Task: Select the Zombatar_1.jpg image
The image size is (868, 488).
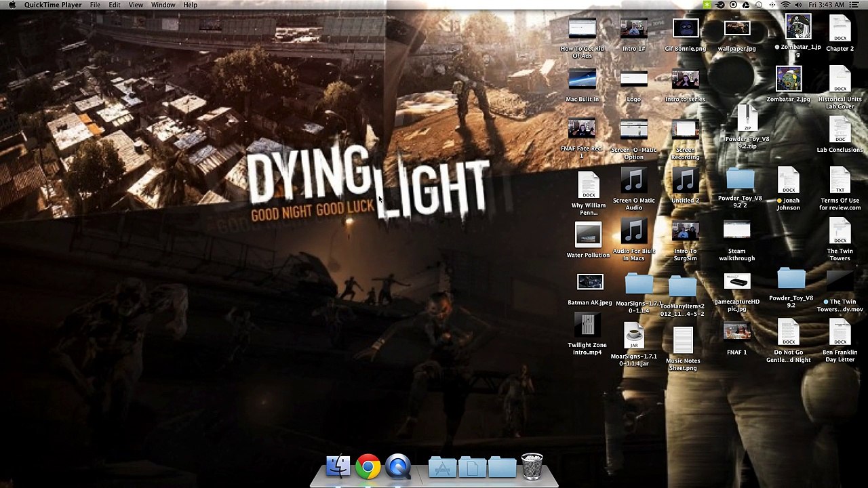Action: (x=798, y=28)
